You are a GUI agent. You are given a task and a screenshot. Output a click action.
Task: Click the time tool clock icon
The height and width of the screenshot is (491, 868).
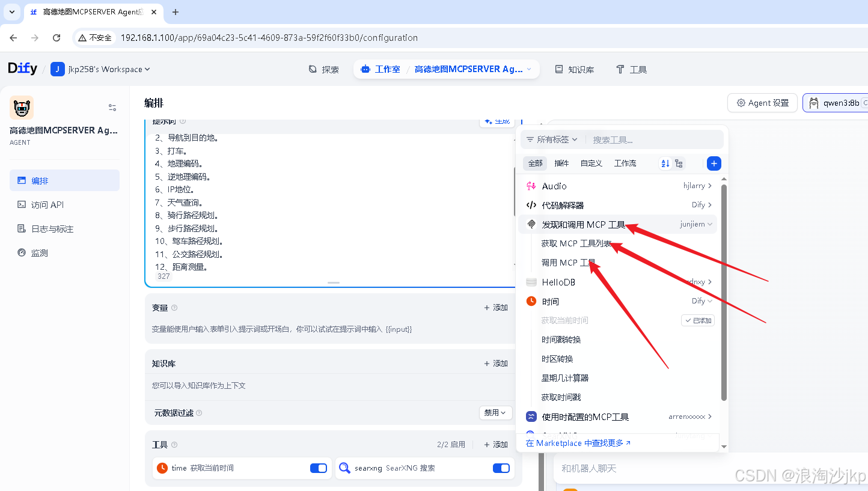(162, 468)
